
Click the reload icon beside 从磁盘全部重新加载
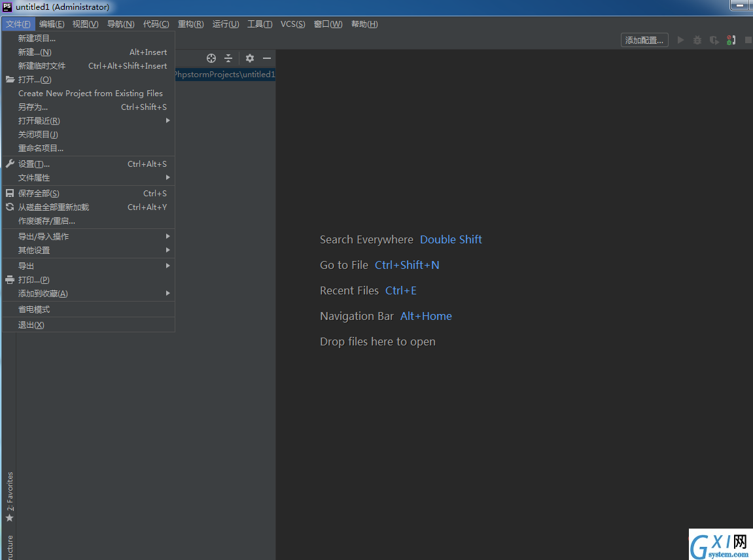coord(10,207)
